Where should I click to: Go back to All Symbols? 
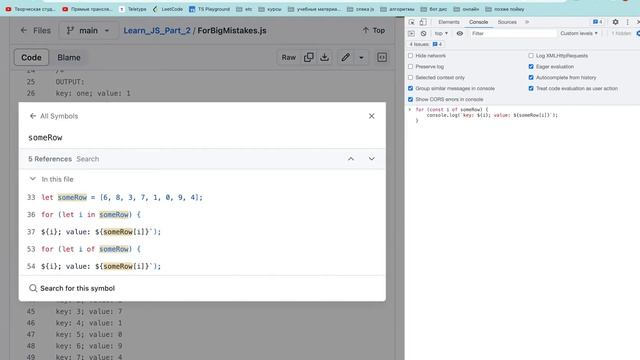[x=53, y=116]
